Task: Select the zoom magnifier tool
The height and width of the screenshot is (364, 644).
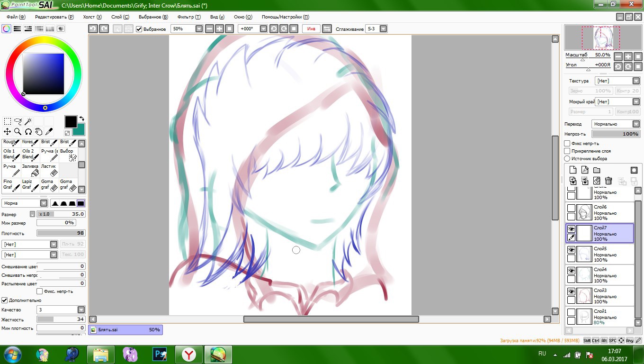Action: [x=18, y=132]
